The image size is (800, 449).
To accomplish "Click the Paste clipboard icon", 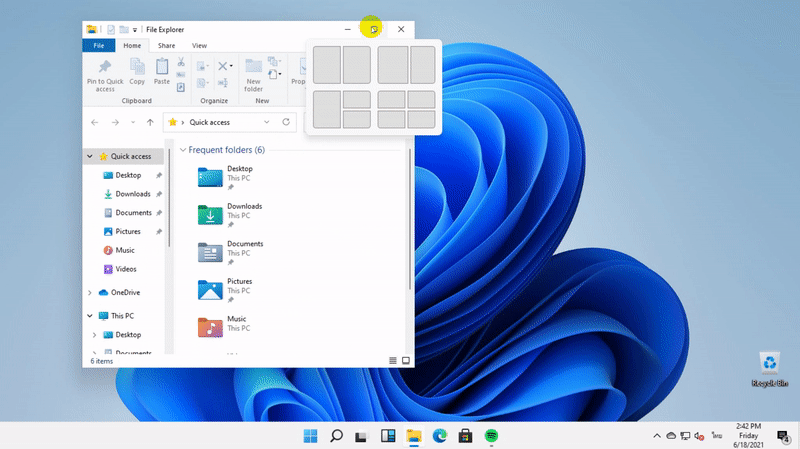I will point(161,67).
